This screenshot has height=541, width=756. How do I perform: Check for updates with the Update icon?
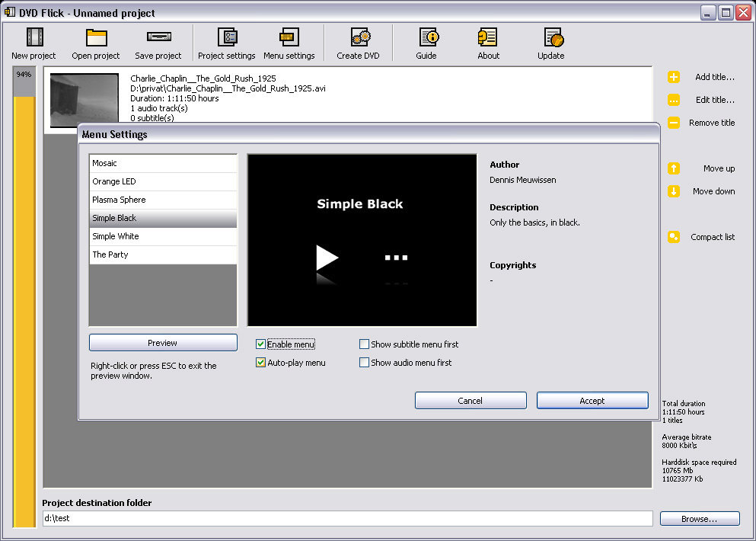pyautogui.click(x=553, y=37)
